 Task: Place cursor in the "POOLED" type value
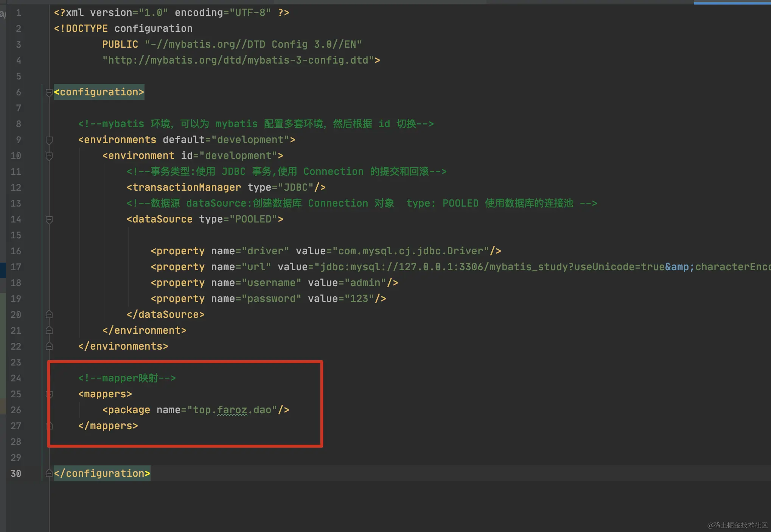[x=253, y=219]
